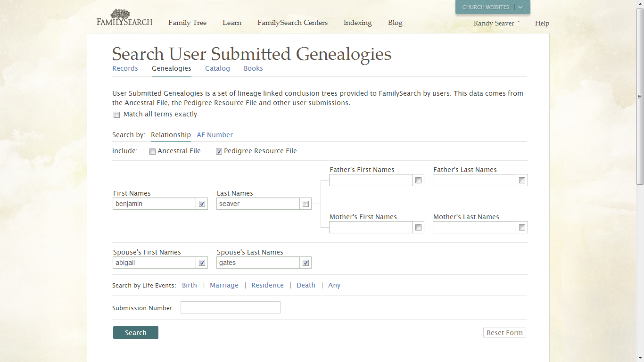The image size is (644, 362).
Task: Toggle exact match for Father's First Names
Action: coord(418,180)
